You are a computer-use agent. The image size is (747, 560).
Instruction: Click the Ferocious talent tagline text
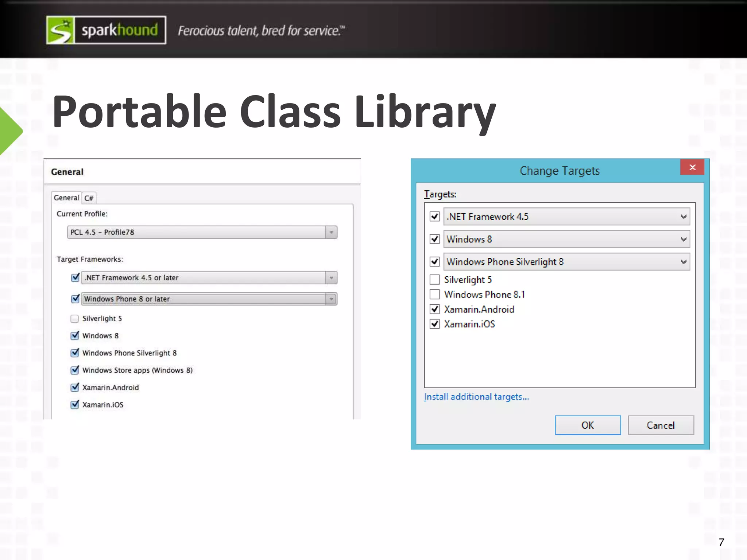261,31
